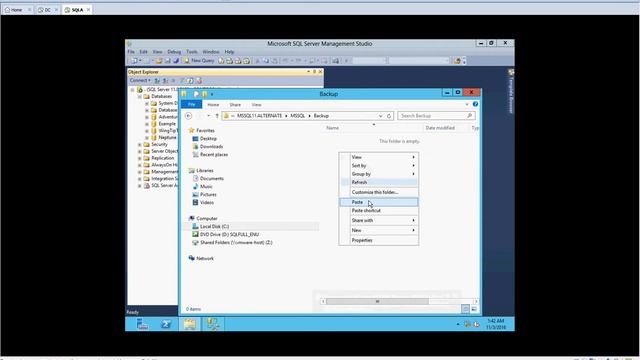Expand the Security node in Object Explorer

coord(140,144)
